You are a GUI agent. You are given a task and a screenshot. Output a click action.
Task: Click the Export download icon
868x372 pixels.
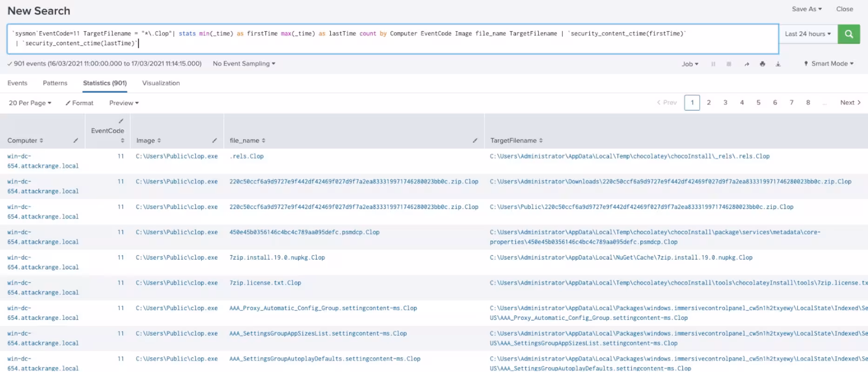pos(778,64)
